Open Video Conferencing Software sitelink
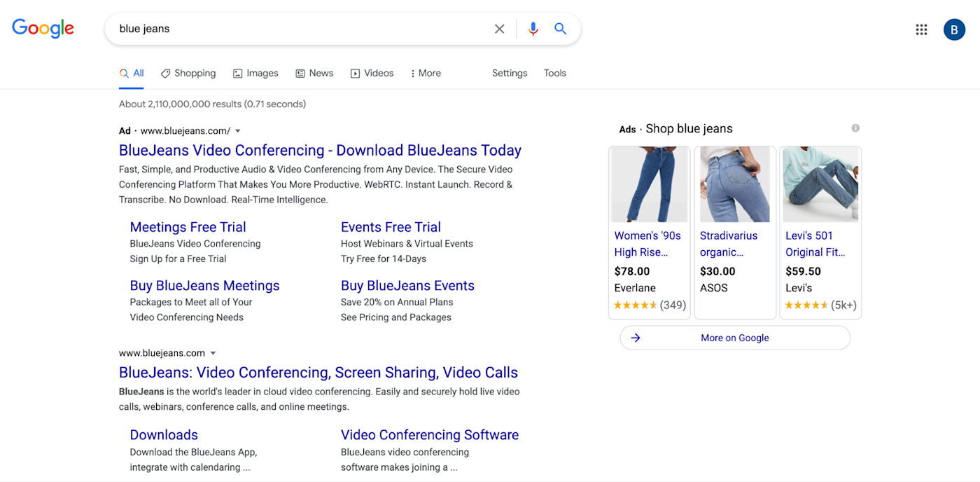Image resolution: width=980 pixels, height=482 pixels. tap(430, 435)
